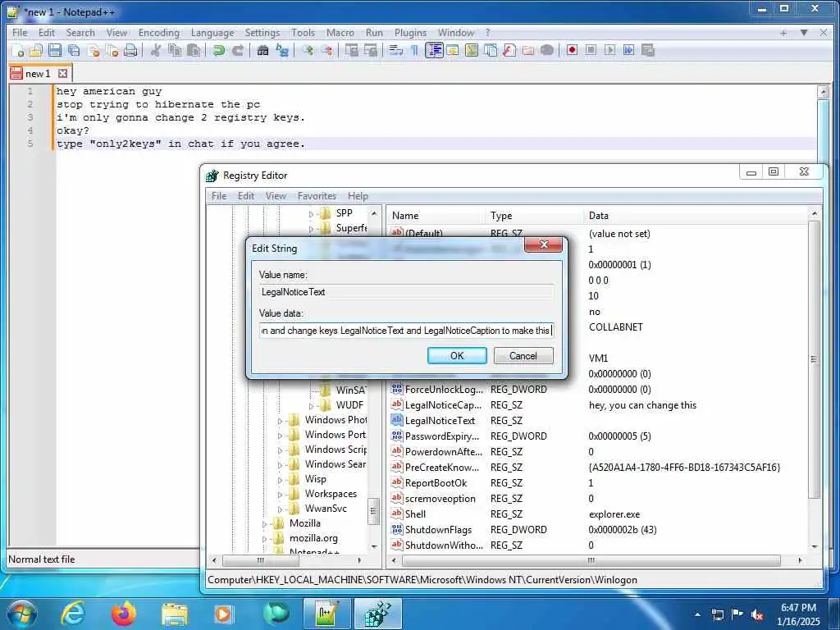Image resolution: width=840 pixels, height=630 pixels.
Task: Open the Notepad++ Plugins menu
Action: coord(410,33)
